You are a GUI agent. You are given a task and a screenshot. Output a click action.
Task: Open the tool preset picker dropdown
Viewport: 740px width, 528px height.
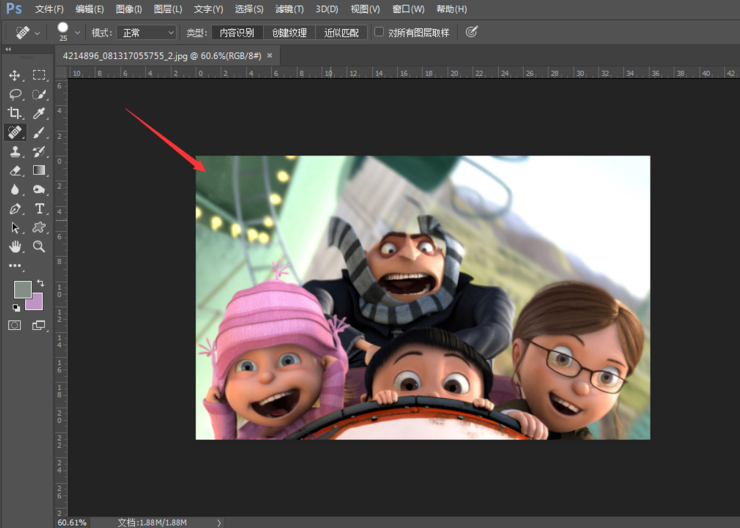pyautogui.click(x=37, y=33)
